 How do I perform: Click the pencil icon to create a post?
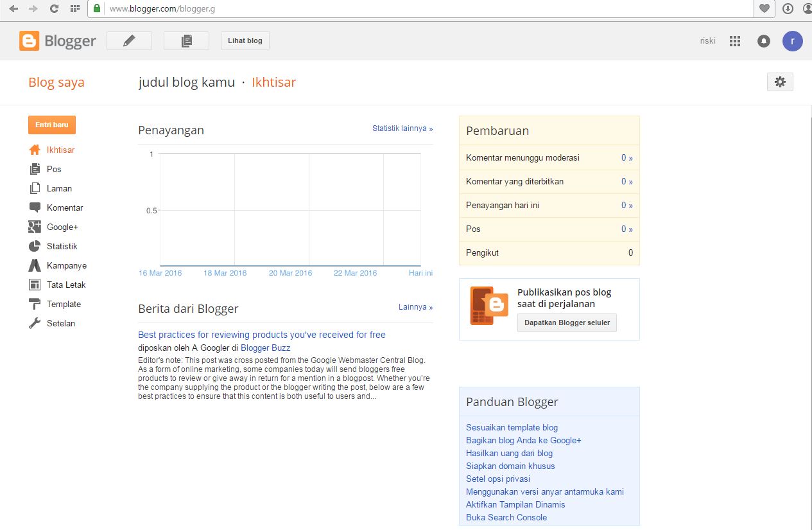pyautogui.click(x=129, y=41)
